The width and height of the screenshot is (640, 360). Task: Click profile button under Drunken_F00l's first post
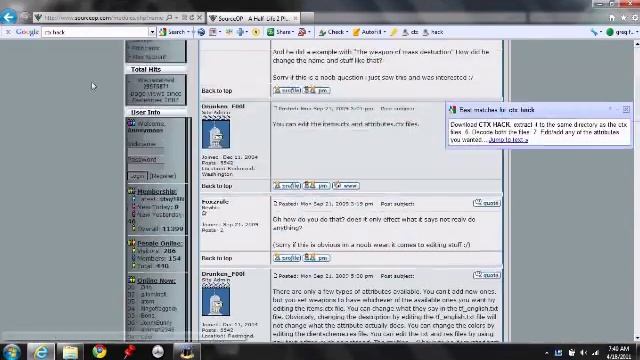(x=287, y=186)
